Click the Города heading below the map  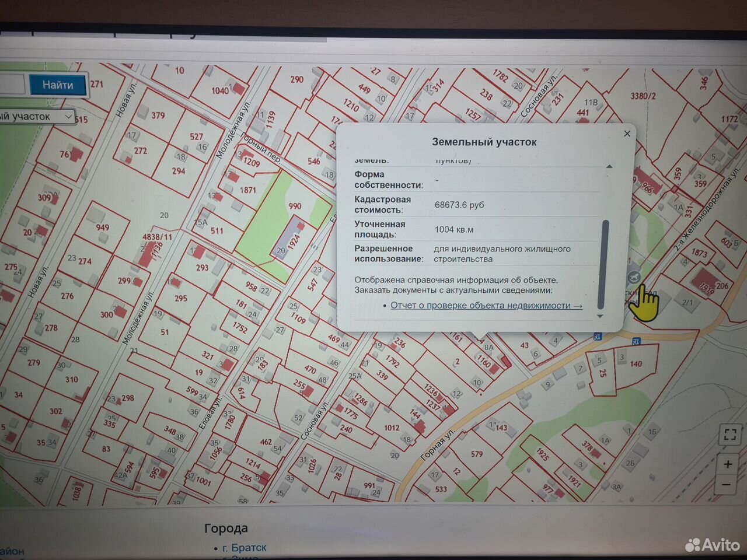click(x=226, y=528)
